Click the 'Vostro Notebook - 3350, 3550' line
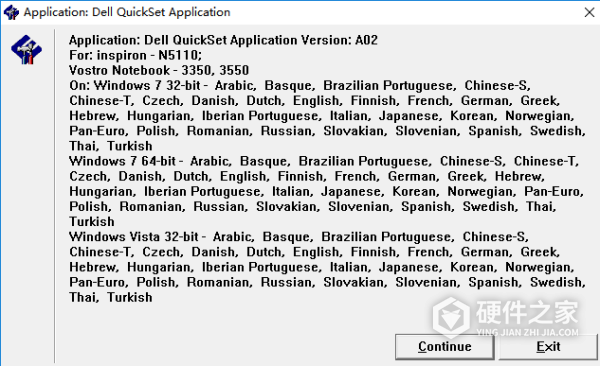 [x=159, y=70]
